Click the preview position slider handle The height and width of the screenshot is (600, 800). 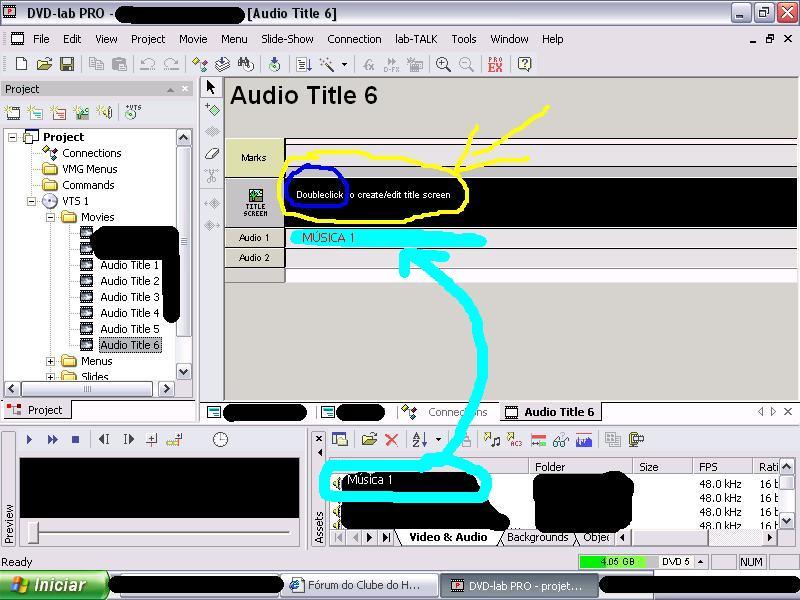[x=33, y=532]
